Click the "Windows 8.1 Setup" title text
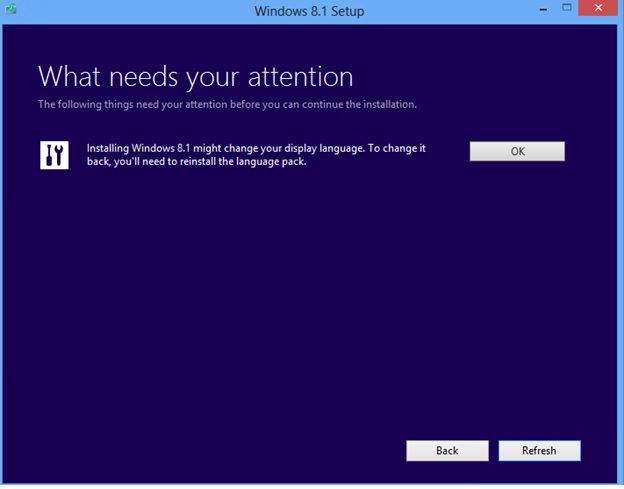This screenshot has width=624, height=489. (309, 11)
